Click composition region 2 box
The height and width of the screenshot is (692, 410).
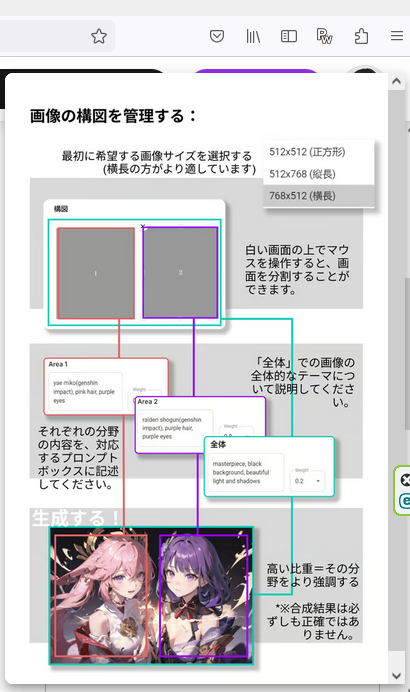[181, 272]
